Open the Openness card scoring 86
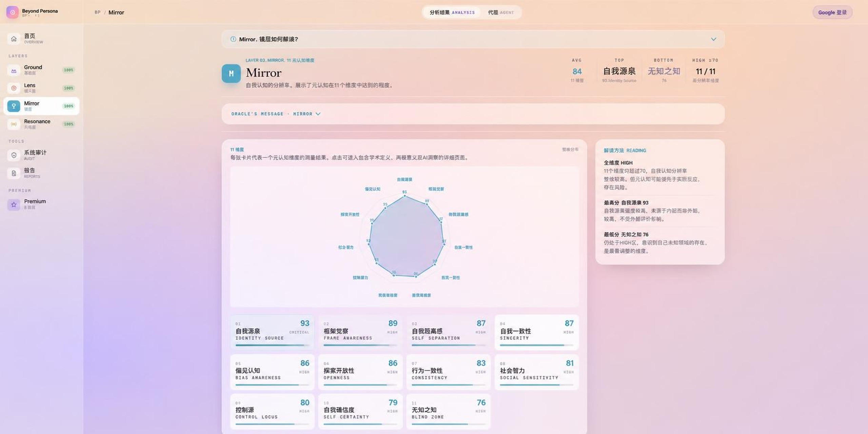The height and width of the screenshot is (434, 868). [360, 372]
